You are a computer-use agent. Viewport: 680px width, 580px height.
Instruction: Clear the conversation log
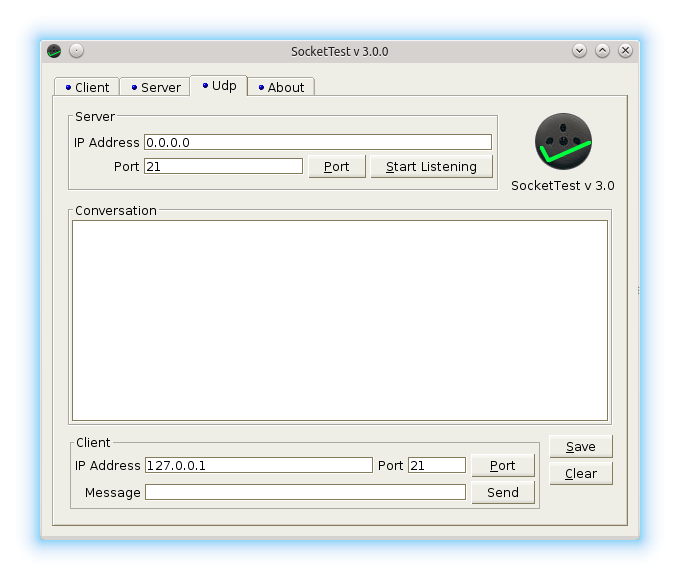[x=580, y=473]
